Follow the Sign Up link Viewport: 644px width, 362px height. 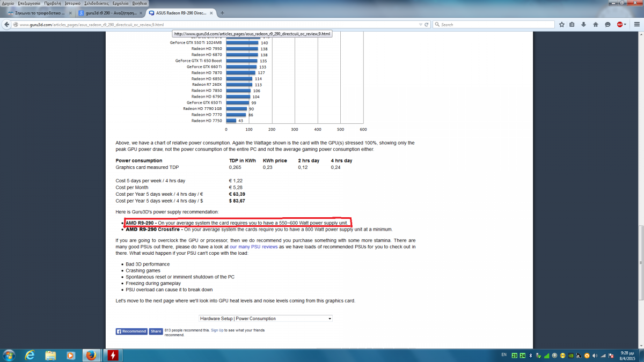[x=217, y=331]
